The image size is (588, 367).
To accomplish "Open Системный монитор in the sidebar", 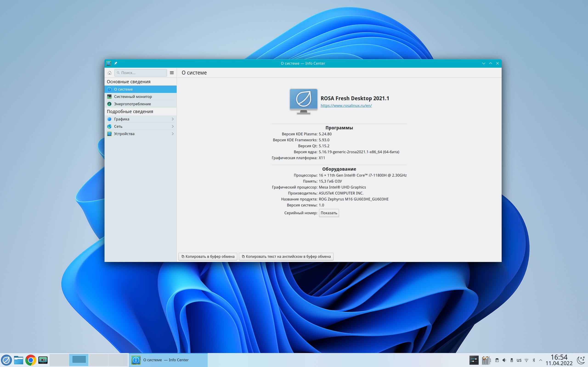I will (133, 97).
